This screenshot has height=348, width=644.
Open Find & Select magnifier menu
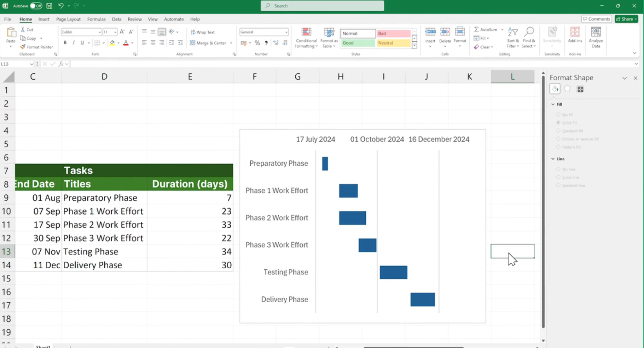(529, 38)
